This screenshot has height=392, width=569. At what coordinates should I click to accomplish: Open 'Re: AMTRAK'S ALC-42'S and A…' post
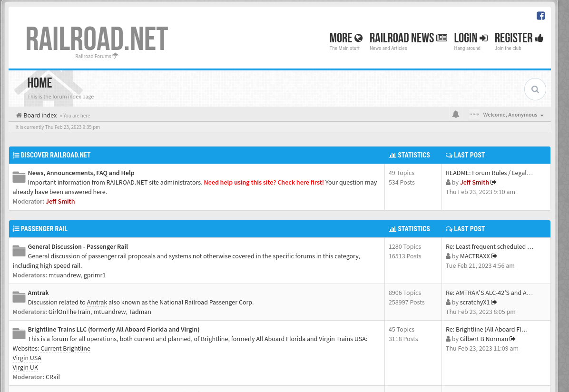[x=489, y=293]
